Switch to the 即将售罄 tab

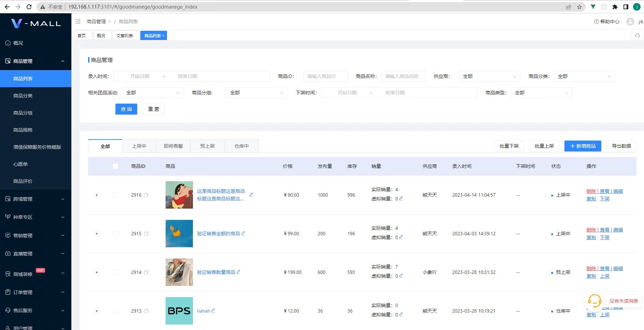173,146
